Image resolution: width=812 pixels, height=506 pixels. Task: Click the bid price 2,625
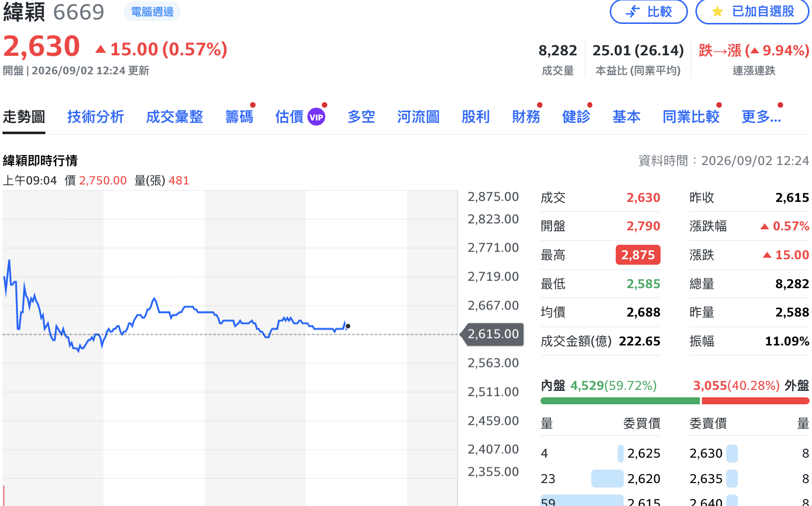[x=644, y=453]
